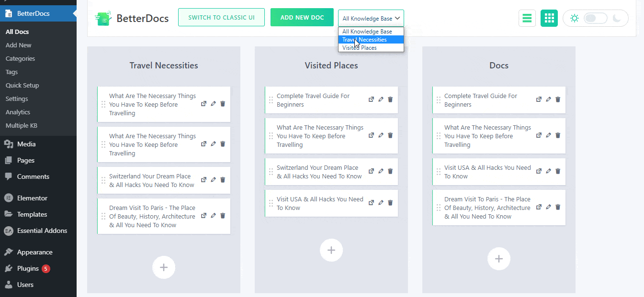Click Switch To Classic UI button
The height and width of the screenshot is (297, 644).
click(x=221, y=17)
